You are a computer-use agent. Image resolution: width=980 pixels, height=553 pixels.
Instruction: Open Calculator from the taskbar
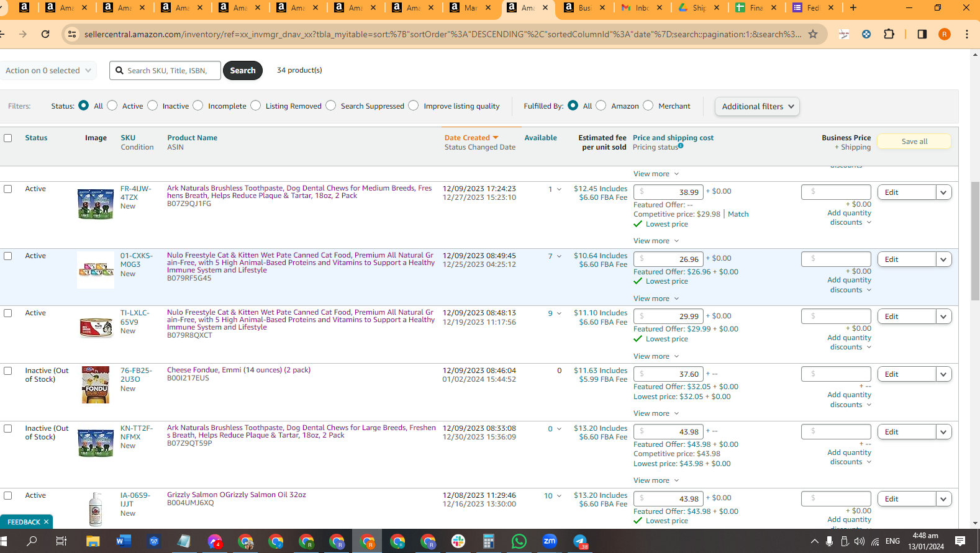(489, 541)
